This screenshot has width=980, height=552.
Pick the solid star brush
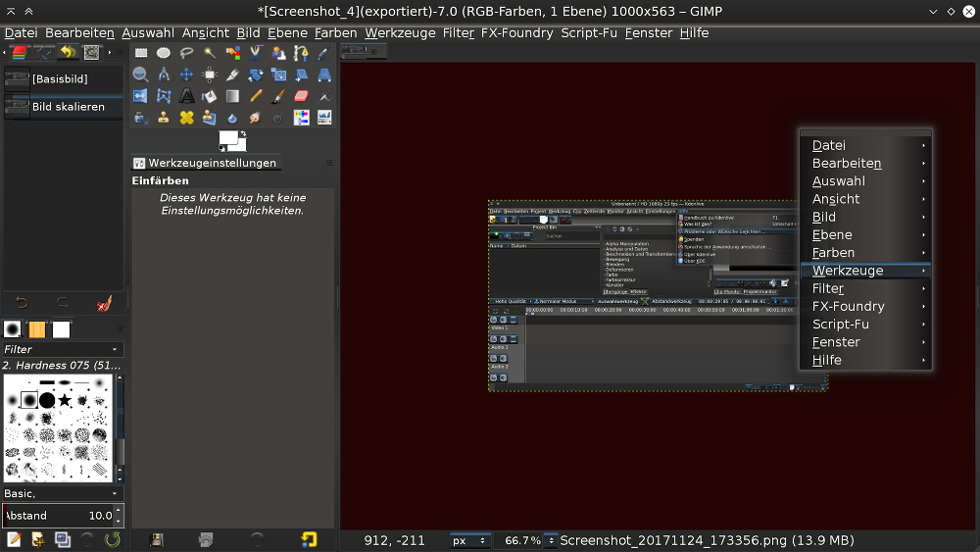click(x=65, y=400)
